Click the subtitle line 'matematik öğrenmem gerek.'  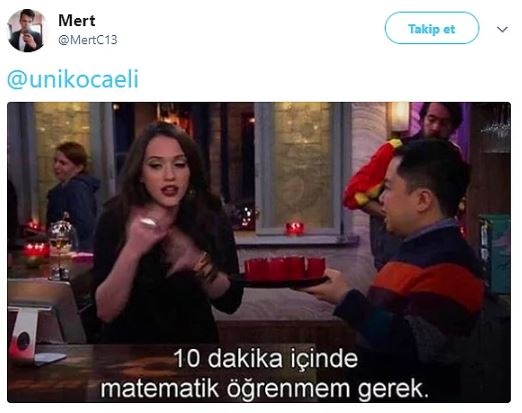[265, 389]
